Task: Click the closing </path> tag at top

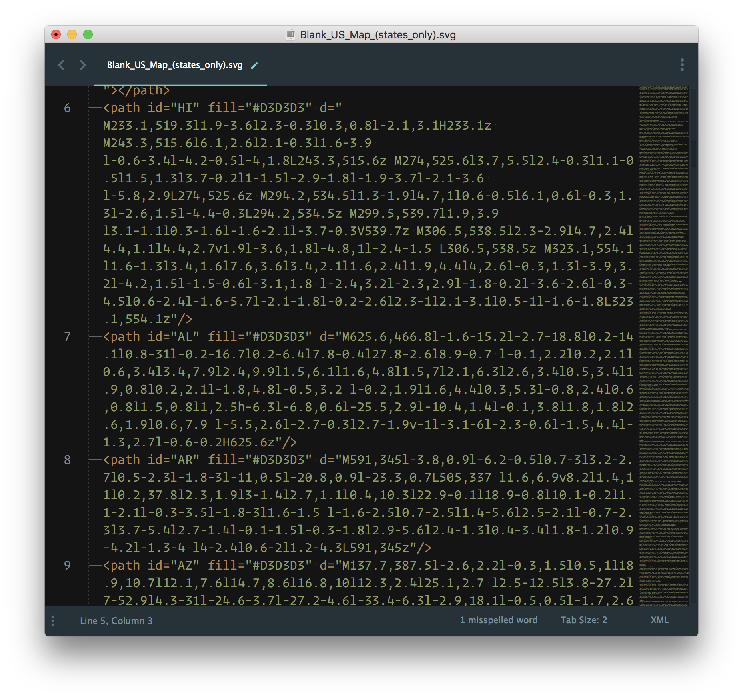Action: (144, 91)
